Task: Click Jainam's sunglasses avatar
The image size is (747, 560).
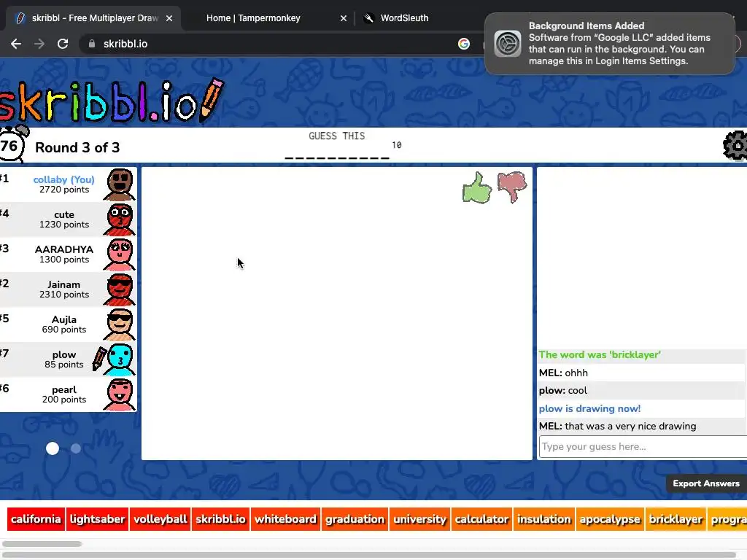Action: pyautogui.click(x=119, y=289)
